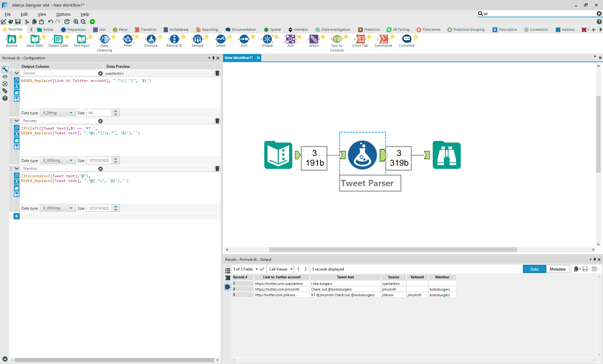Switch results to the Data view
The height and width of the screenshot is (364, 603).
pyautogui.click(x=534, y=269)
